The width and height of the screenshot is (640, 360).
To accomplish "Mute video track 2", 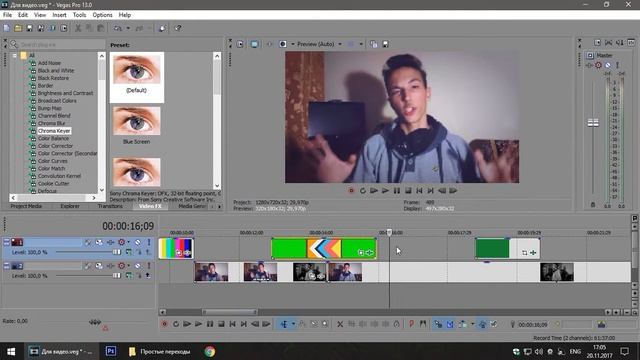I will (138, 266).
